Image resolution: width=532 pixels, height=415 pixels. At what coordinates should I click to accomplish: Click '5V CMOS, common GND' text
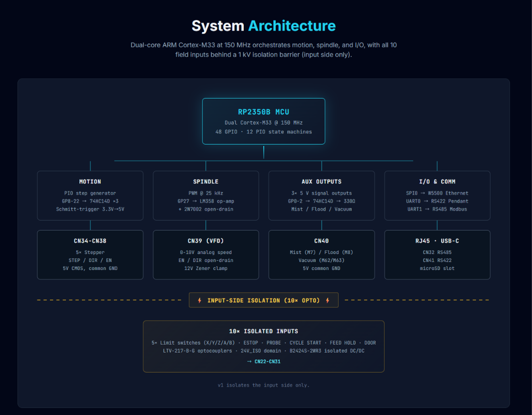click(90, 268)
